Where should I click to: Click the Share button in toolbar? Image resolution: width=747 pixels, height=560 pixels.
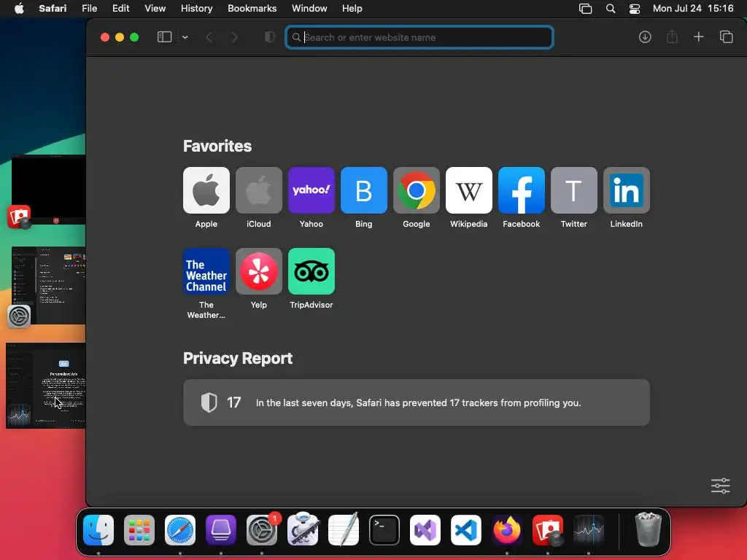coord(672,36)
